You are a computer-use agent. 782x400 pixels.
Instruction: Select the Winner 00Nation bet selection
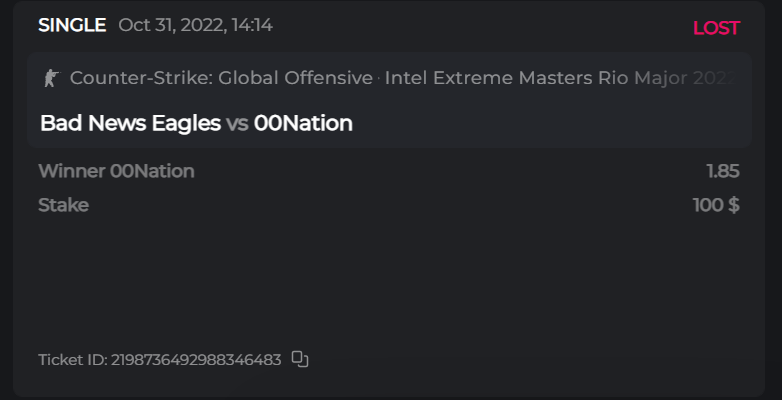(x=116, y=171)
